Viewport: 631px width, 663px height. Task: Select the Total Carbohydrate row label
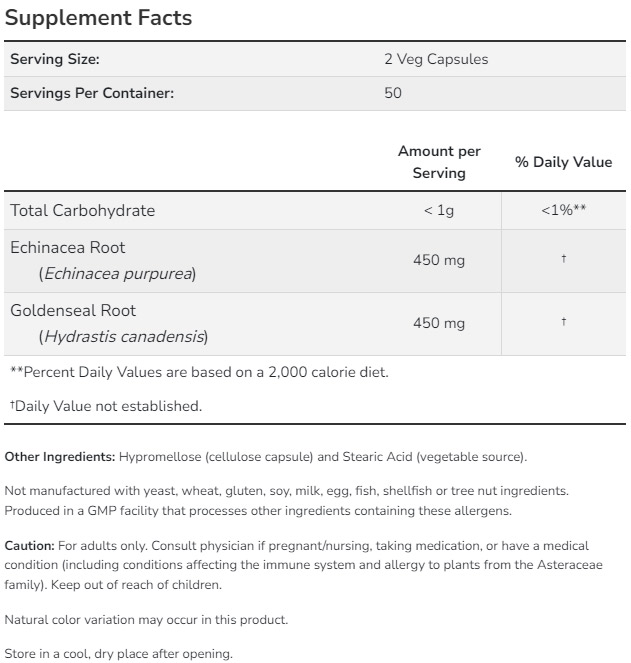coord(83,210)
